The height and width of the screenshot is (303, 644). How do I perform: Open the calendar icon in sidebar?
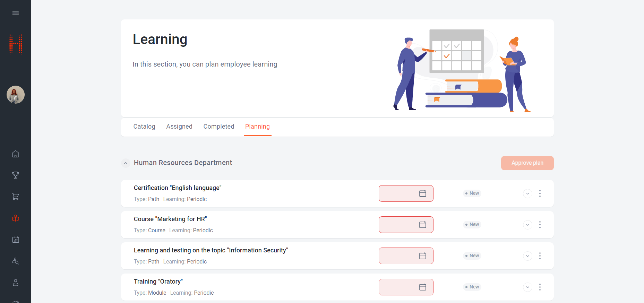click(16, 240)
